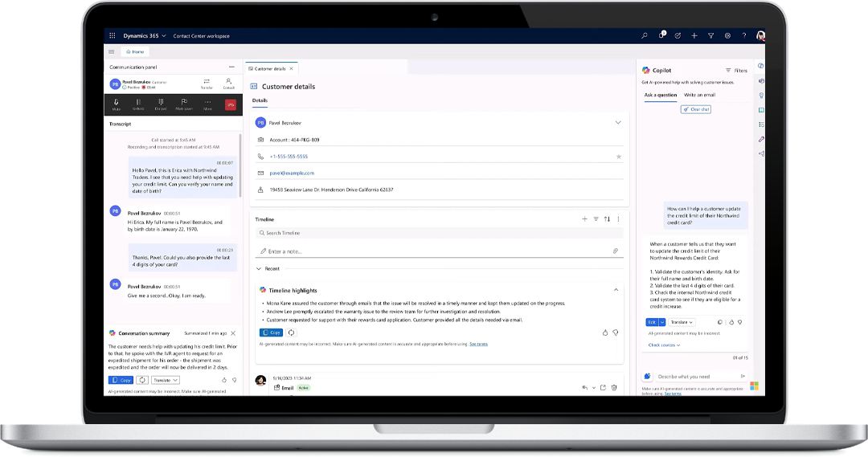Switch to the Home tab
868x457 pixels.
tap(135, 51)
